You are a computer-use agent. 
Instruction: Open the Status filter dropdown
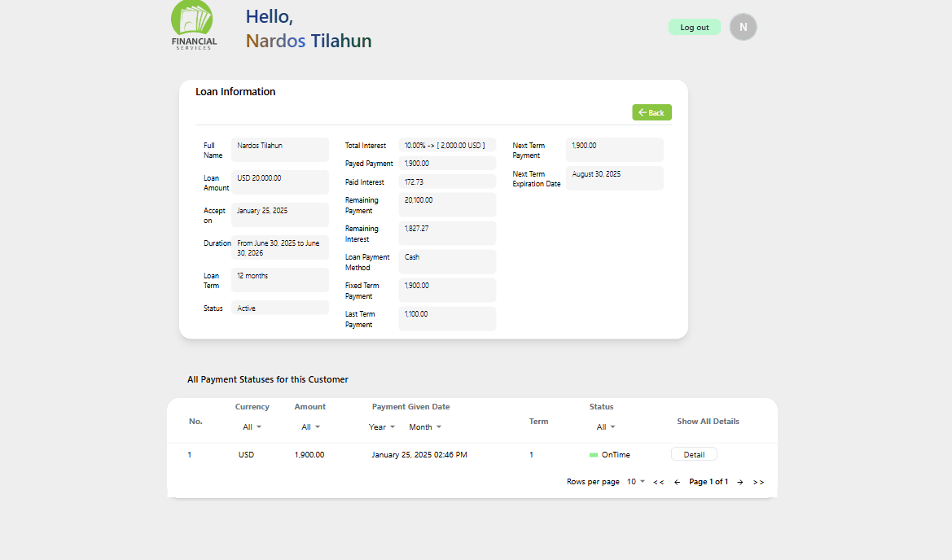[605, 426]
